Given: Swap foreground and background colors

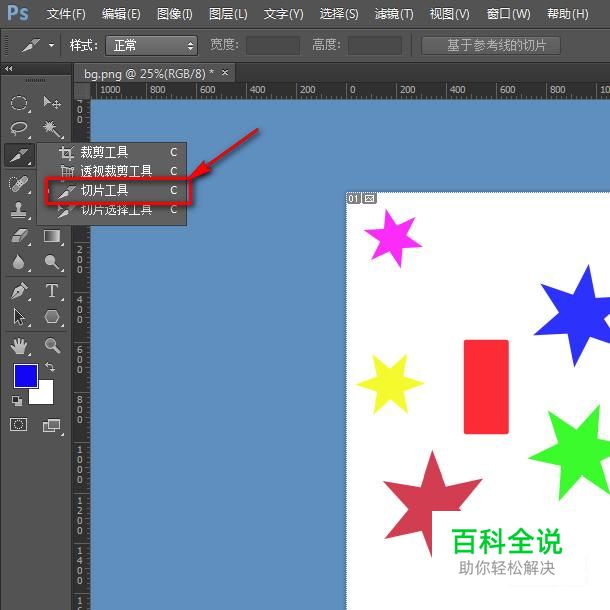Looking at the screenshot, I should 50,366.
